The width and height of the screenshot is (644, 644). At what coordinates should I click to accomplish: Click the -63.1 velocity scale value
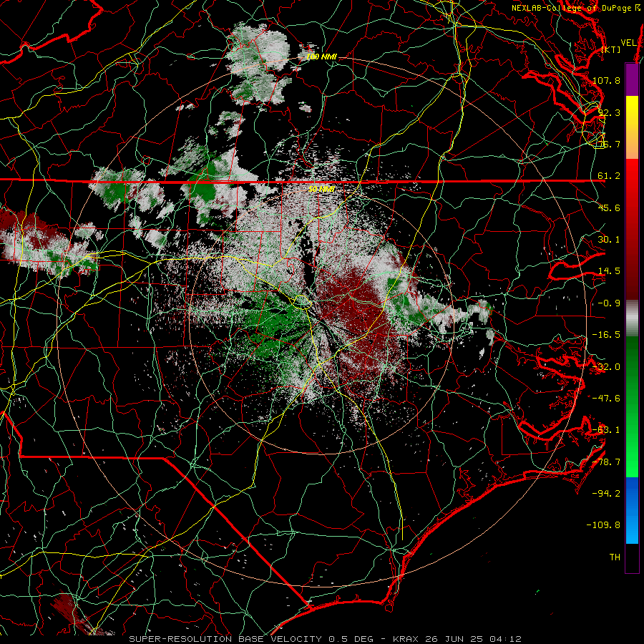[607, 430]
